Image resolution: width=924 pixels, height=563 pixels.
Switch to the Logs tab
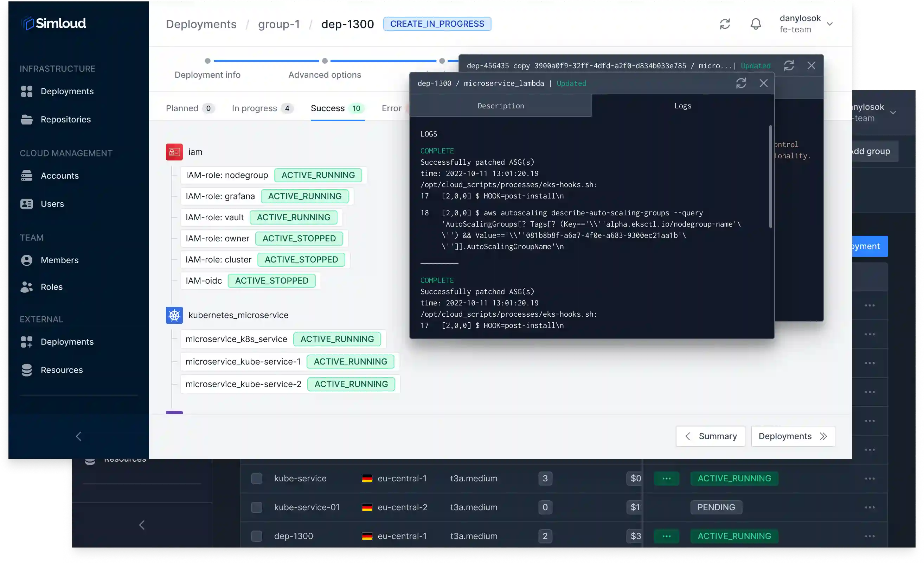[682, 106]
